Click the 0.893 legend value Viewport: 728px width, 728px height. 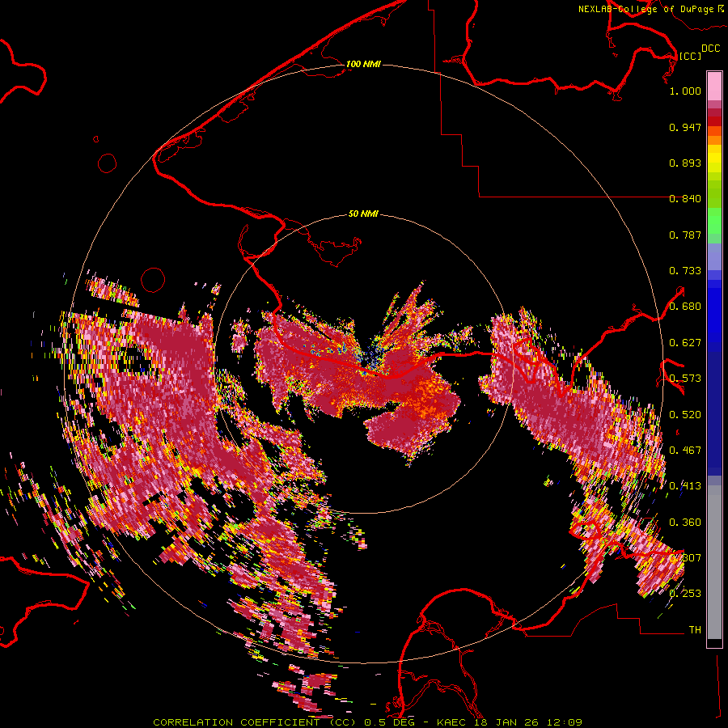point(685,163)
